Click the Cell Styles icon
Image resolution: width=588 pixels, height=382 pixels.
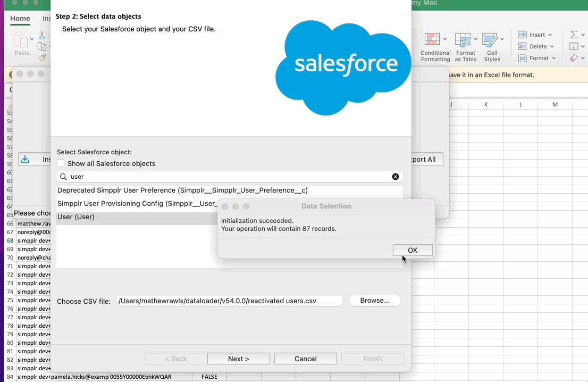click(489, 40)
